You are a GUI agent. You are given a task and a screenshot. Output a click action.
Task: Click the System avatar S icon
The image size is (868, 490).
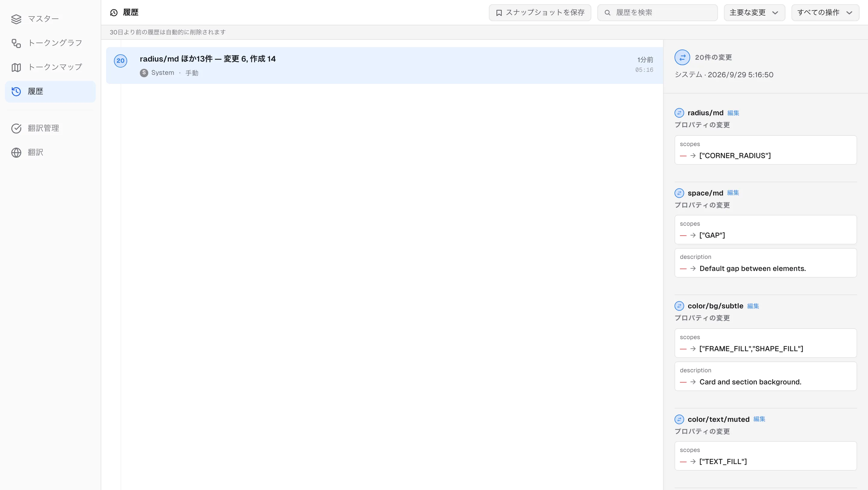coord(144,72)
